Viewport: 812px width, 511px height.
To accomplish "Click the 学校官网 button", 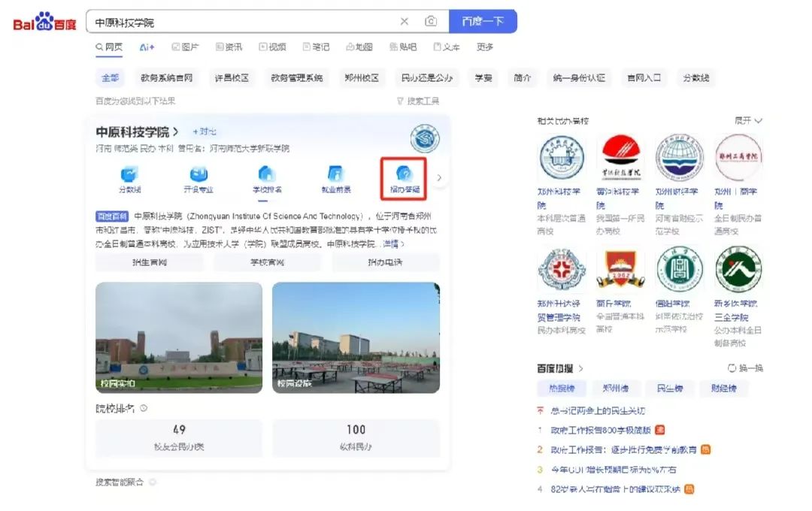I will pos(267,262).
